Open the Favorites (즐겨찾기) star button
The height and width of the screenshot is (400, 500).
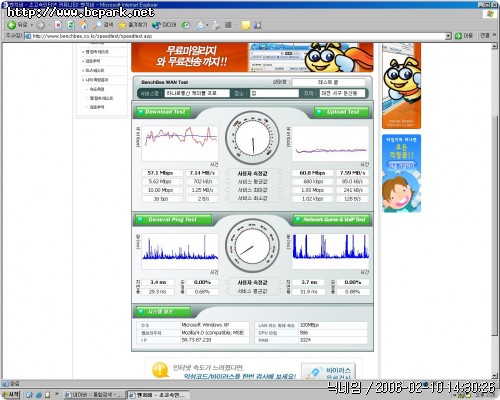click(132, 25)
